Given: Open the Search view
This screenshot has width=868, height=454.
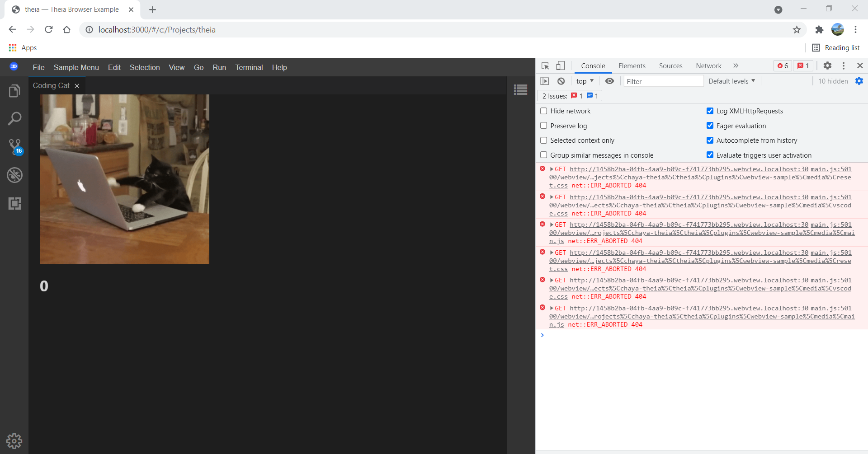Looking at the screenshot, I should tap(15, 118).
